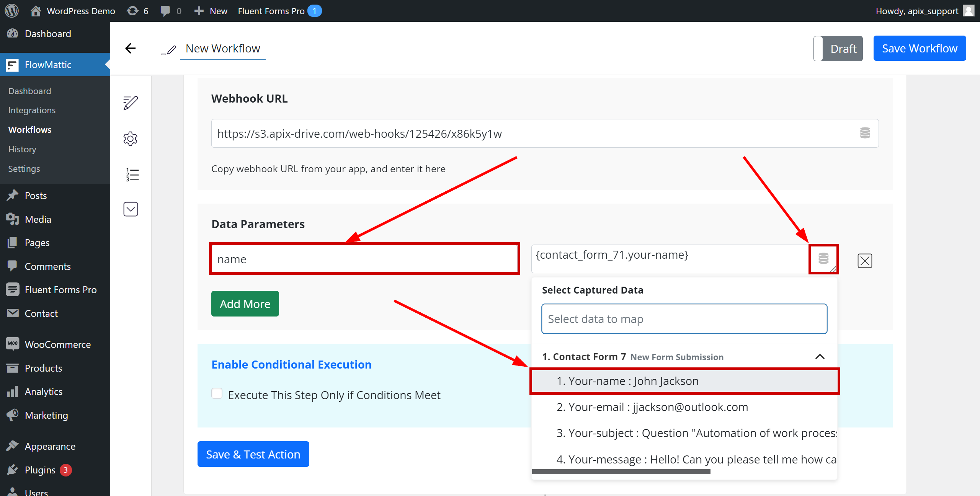
Task: Go back using the left arrow
Action: coord(131,48)
